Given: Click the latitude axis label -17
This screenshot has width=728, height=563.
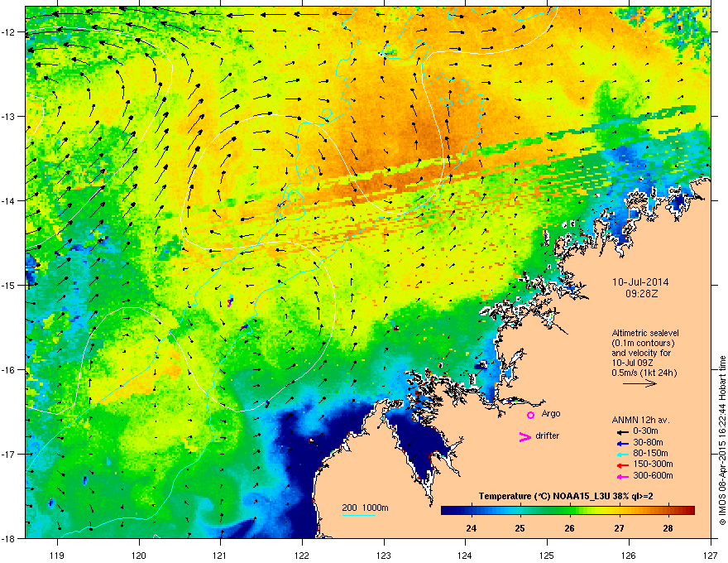Looking at the screenshot, I should point(8,454).
